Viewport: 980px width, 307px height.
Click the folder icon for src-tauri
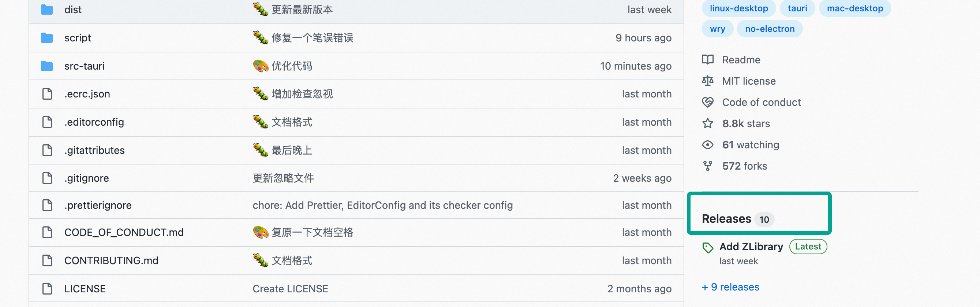(x=46, y=66)
